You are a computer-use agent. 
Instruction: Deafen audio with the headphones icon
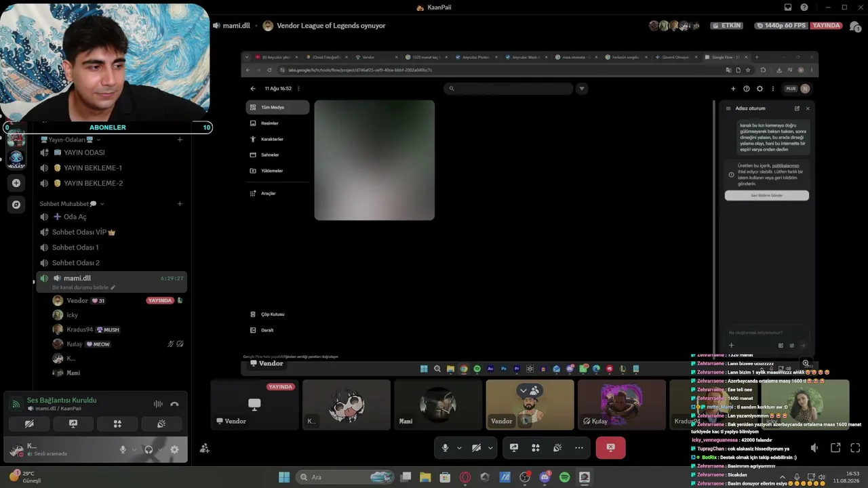pyautogui.click(x=149, y=449)
